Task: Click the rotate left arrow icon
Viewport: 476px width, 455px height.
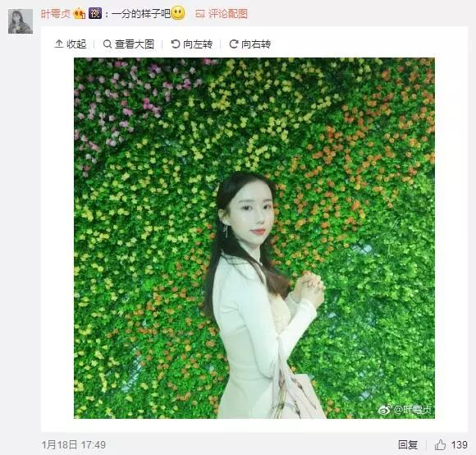Action: tap(176, 44)
